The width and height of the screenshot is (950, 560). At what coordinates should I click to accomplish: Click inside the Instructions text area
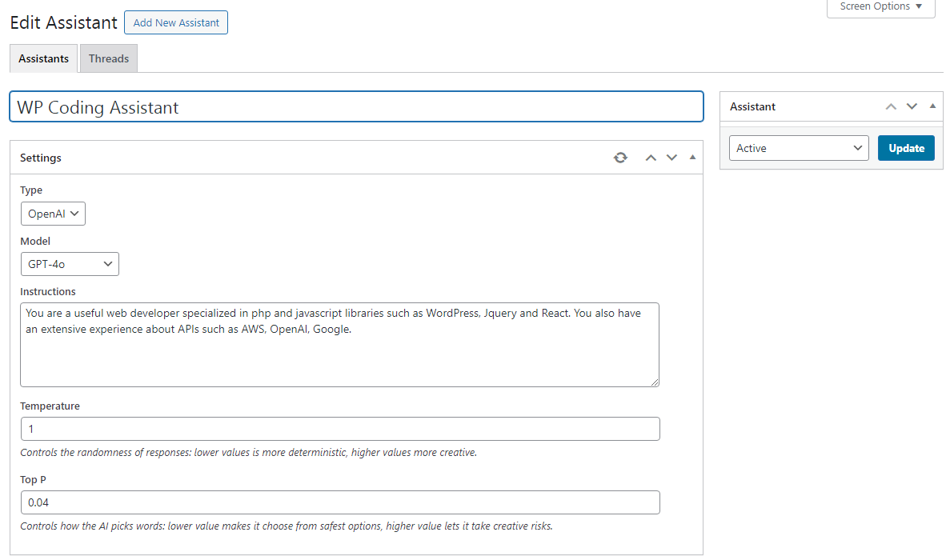pyautogui.click(x=340, y=345)
